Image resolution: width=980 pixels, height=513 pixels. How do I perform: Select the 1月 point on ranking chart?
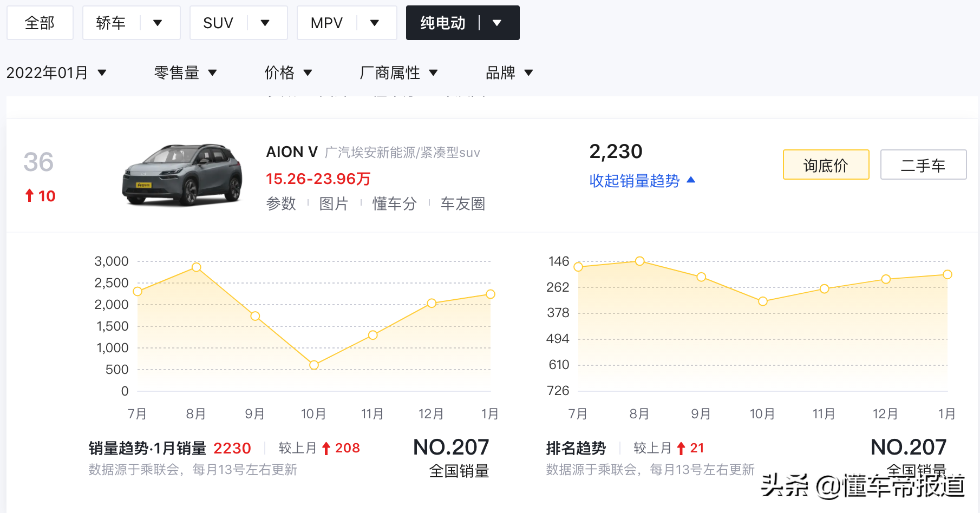948,274
